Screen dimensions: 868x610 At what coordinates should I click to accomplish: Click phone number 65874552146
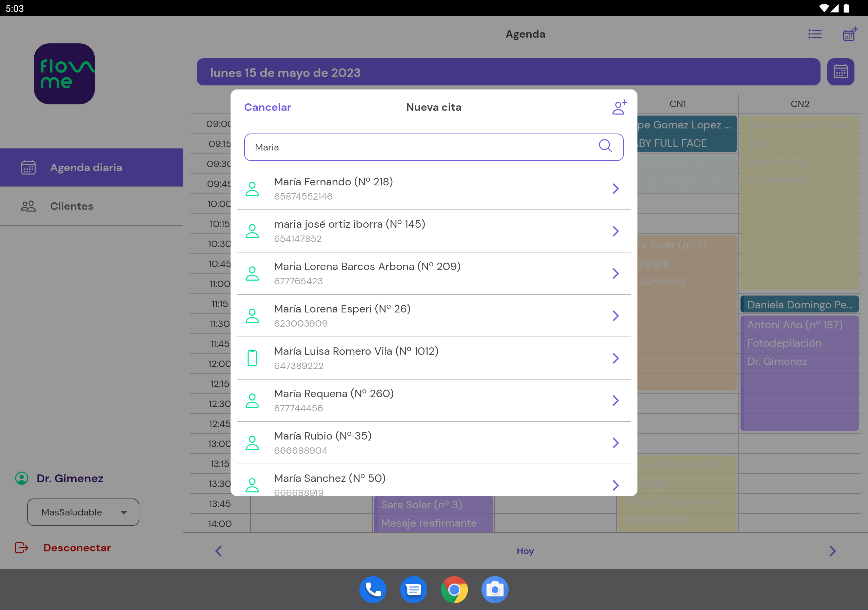[x=303, y=197]
